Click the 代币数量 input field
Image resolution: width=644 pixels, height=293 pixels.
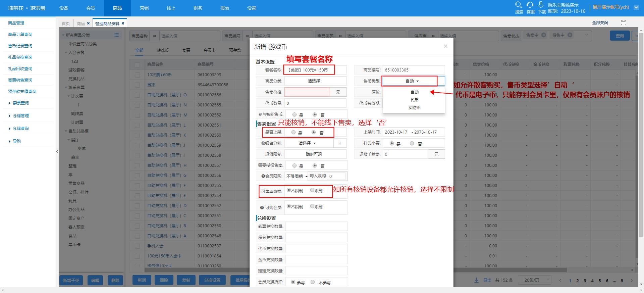[x=315, y=103]
